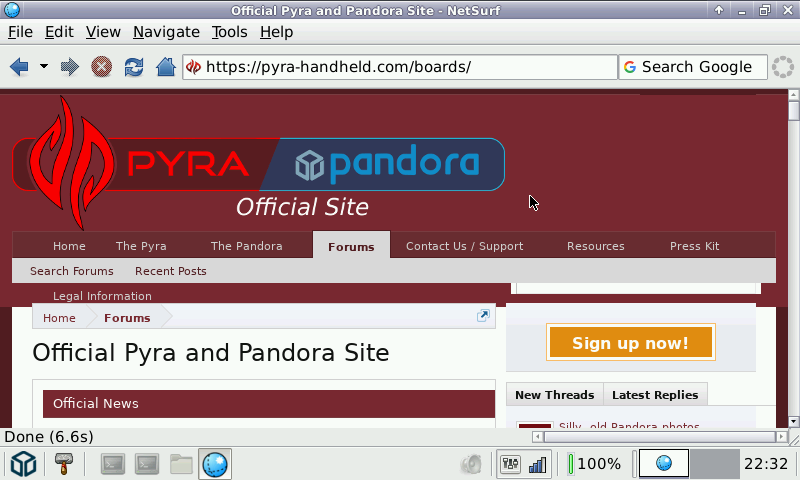This screenshot has height=480, width=800.
Task: Reload the page with the refresh icon
Action: click(x=133, y=67)
